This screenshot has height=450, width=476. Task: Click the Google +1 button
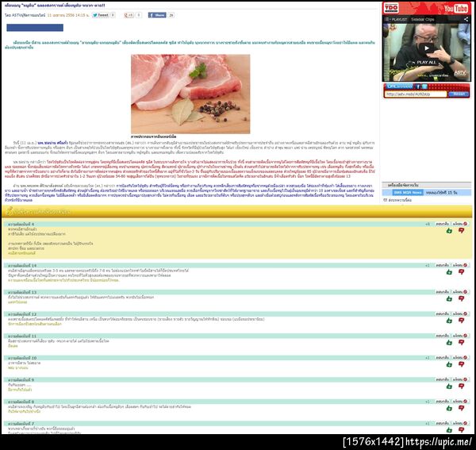coord(129,15)
